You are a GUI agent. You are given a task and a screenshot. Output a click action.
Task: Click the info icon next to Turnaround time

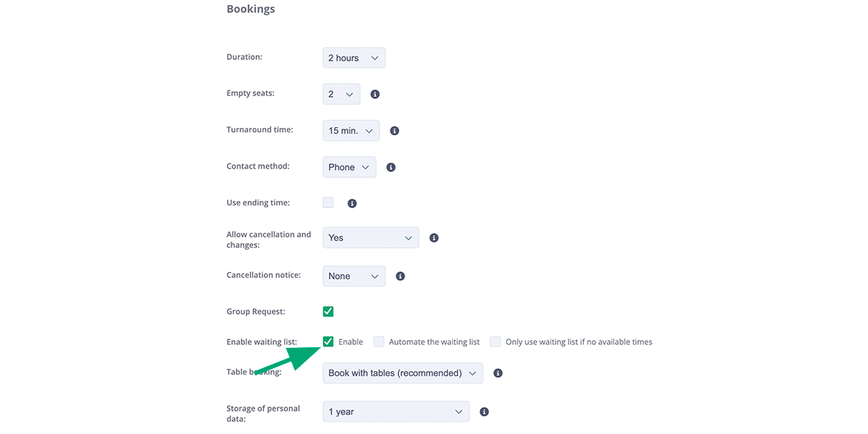click(x=394, y=130)
